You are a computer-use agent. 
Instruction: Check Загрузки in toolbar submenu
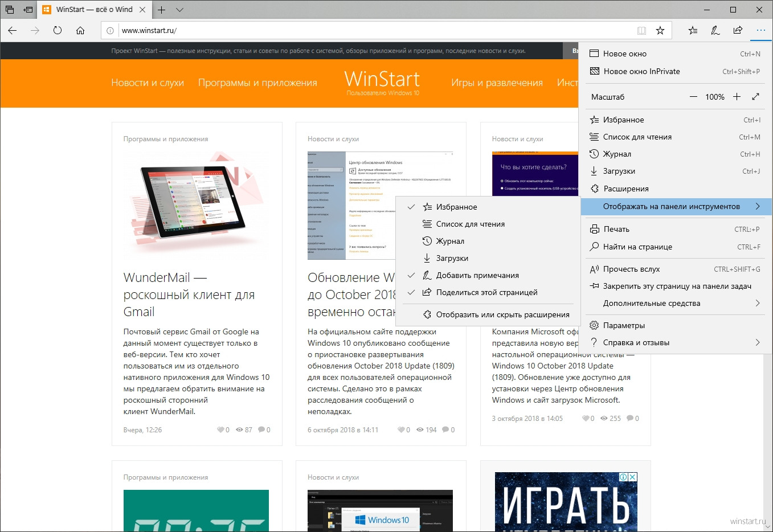coord(488,258)
